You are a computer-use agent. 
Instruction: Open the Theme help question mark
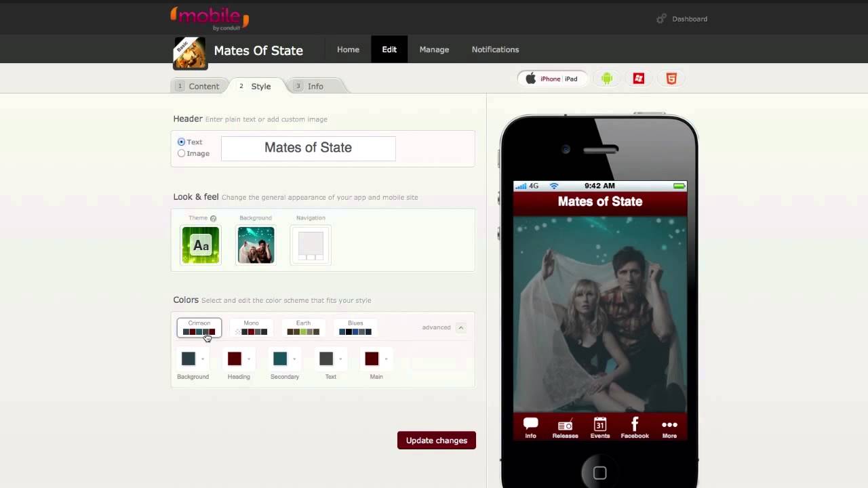[213, 218]
